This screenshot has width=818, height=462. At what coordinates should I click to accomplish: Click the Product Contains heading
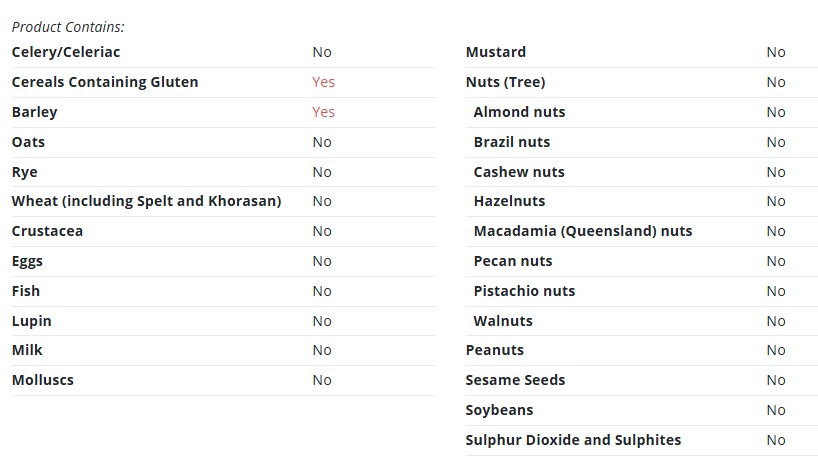pyautogui.click(x=68, y=27)
